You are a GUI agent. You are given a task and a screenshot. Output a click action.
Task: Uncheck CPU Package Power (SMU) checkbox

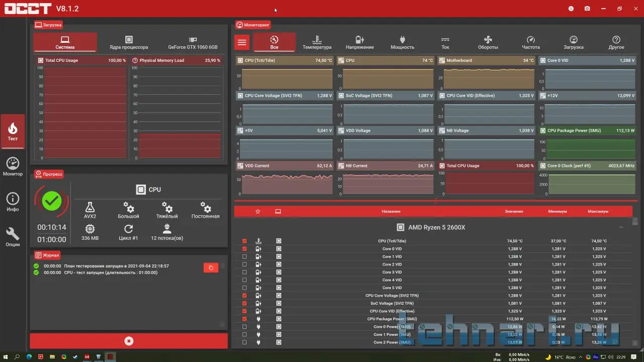[x=245, y=319]
